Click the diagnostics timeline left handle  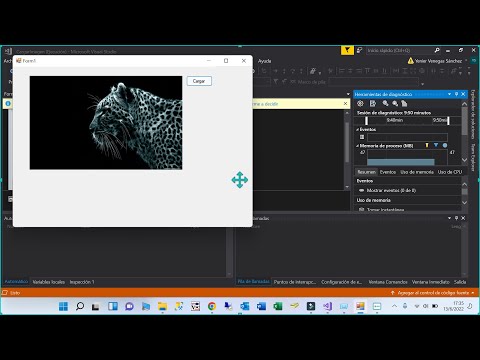(366, 121)
